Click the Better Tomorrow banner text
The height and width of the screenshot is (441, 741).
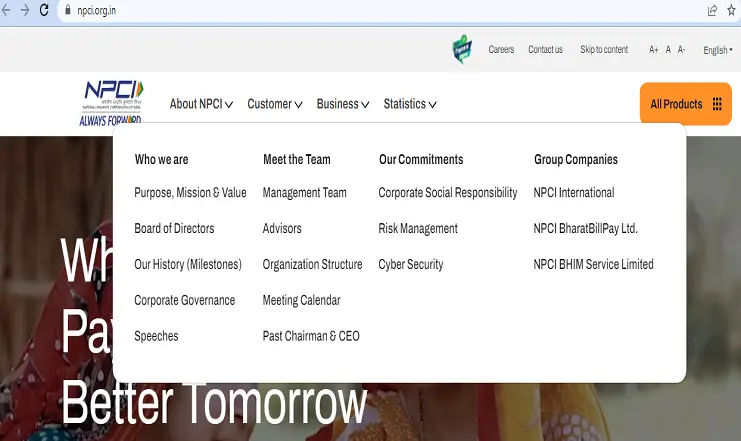[214, 404]
